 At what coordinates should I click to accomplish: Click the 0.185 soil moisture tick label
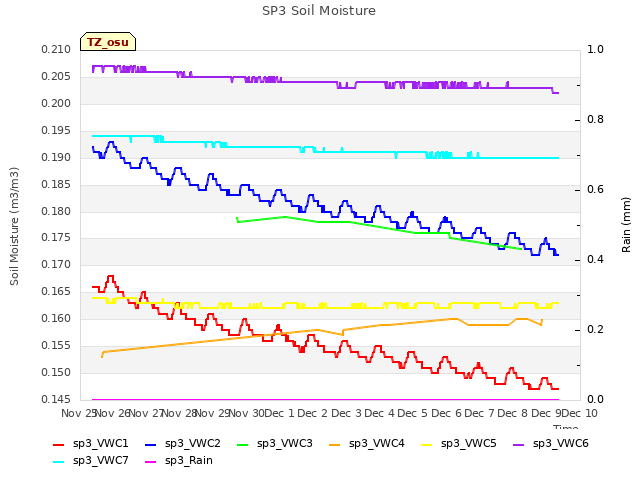coord(56,184)
